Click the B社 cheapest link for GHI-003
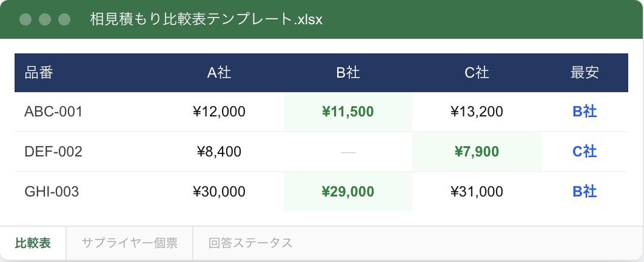This screenshot has height=262, width=644. point(585,192)
